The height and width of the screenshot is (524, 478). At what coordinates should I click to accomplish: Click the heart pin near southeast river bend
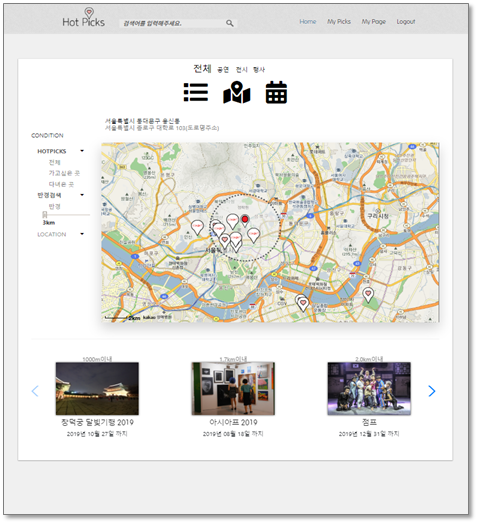tap(368, 295)
